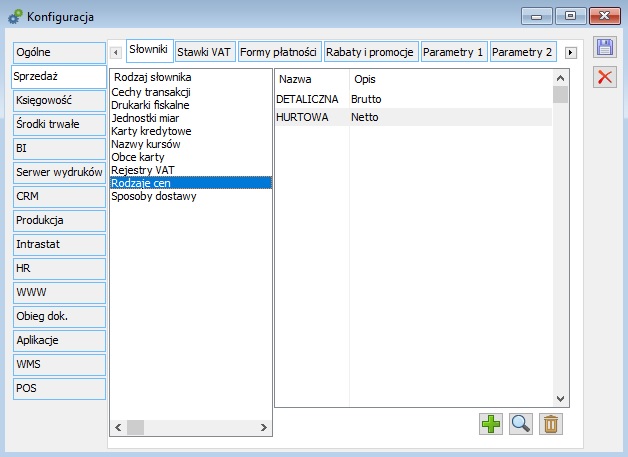
Task: Click the Opis column header
Action: 451,79
